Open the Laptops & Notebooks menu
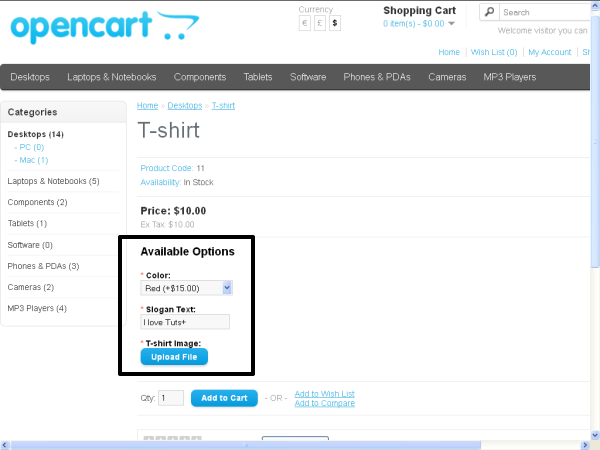Screen dimensions: 600x450 pyautogui.click(x=112, y=77)
